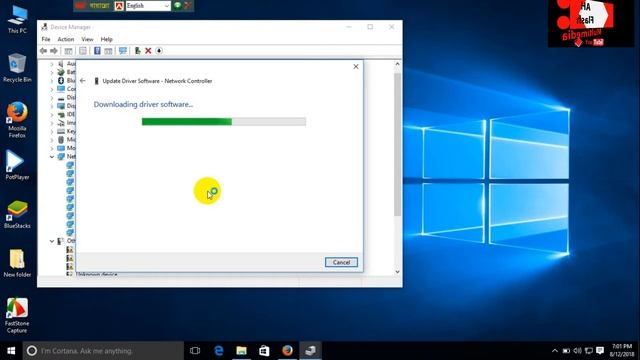
Task: Click the Device Manager taskbar button
Action: (x=311, y=351)
